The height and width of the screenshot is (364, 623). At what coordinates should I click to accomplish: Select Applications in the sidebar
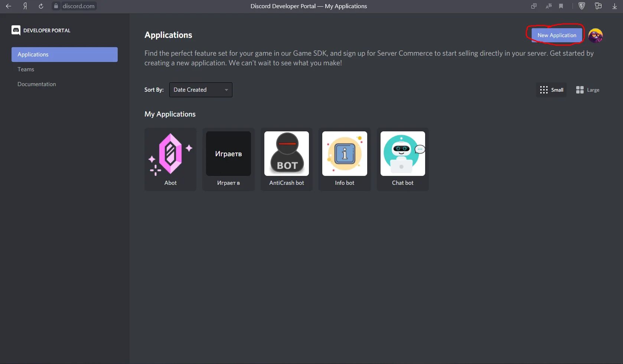pos(65,55)
